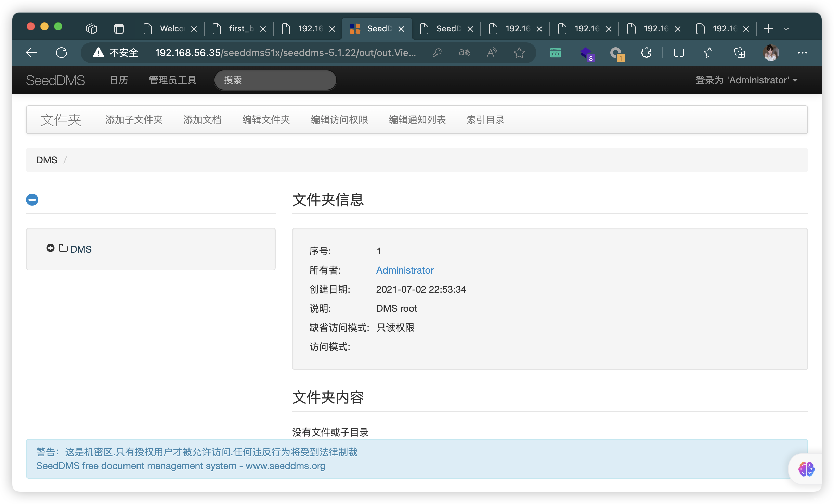Click 编辑文件夹 edit folder
Screen dimensions: 834x504
click(266, 120)
